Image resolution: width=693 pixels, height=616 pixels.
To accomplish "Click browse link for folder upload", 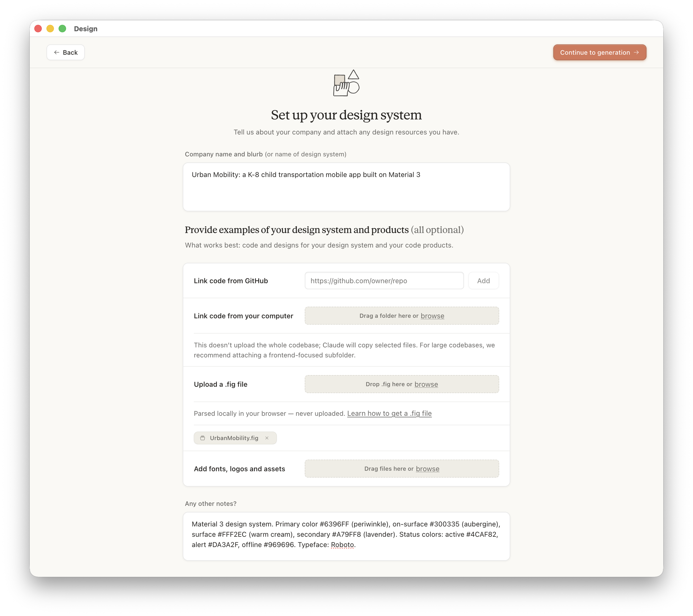I will (432, 316).
